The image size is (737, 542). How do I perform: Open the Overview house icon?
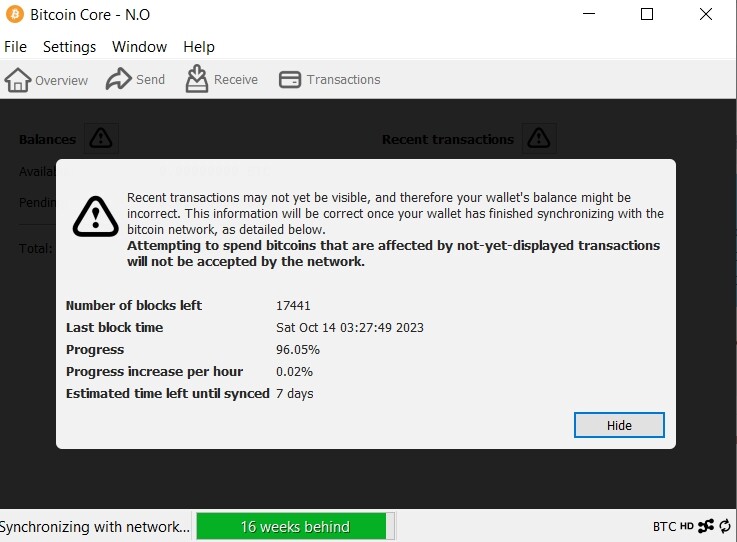click(x=18, y=80)
